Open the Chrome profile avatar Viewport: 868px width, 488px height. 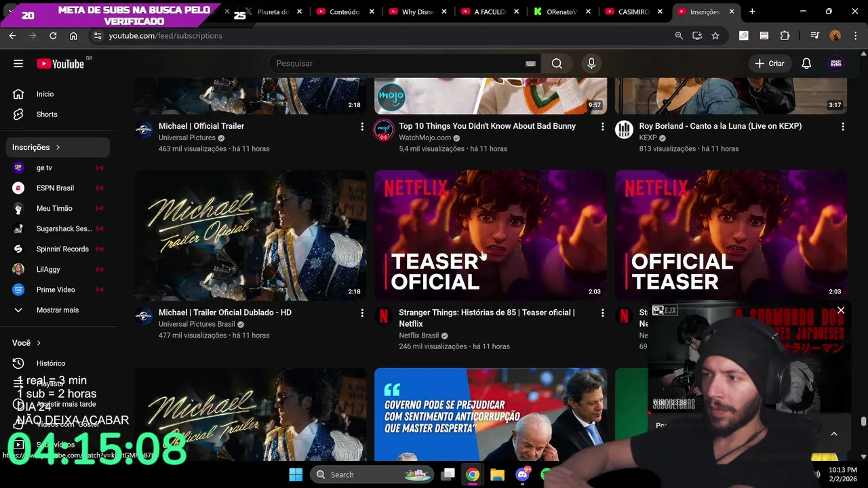click(x=835, y=35)
